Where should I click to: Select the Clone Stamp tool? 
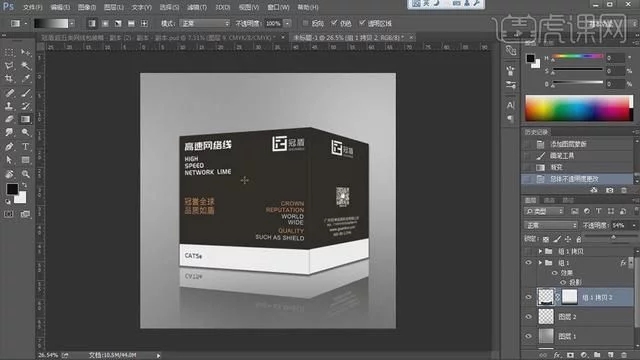tap(9, 106)
